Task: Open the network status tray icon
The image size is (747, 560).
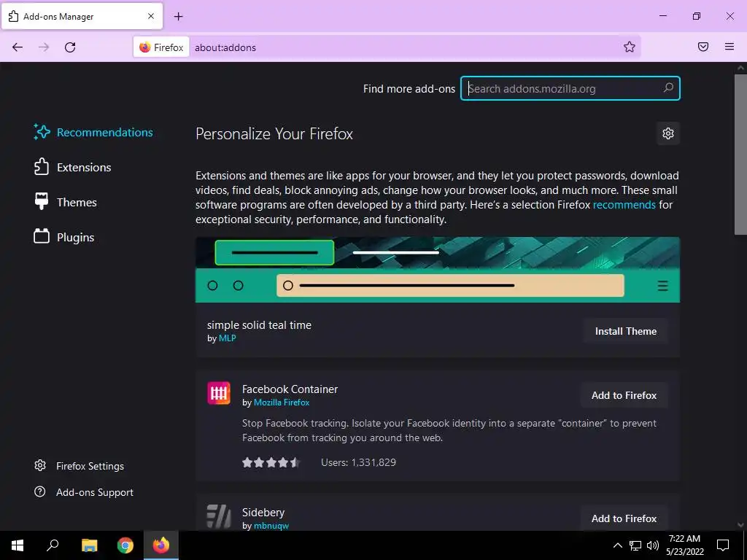Action: [x=635, y=545]
